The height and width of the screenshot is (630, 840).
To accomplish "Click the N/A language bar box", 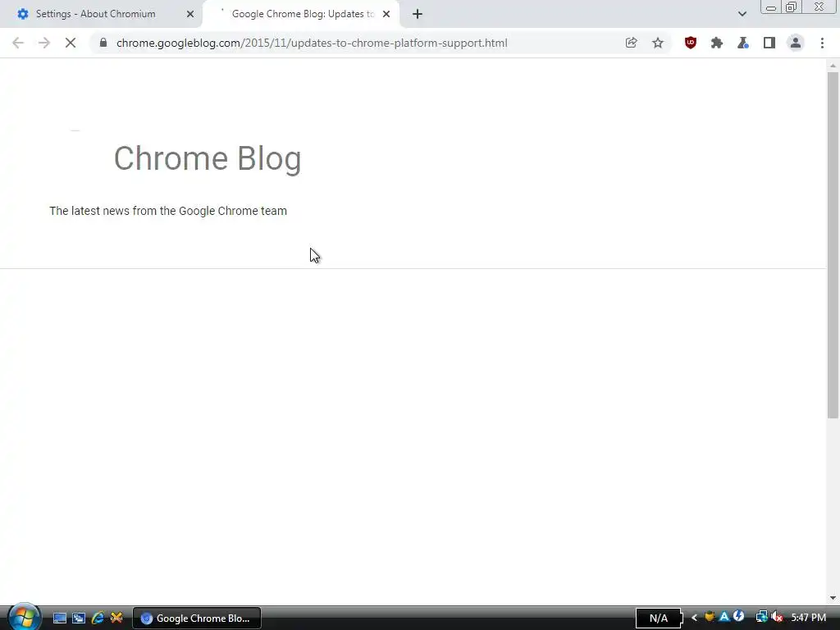I will pyautogui.click(x=659, y=619).
